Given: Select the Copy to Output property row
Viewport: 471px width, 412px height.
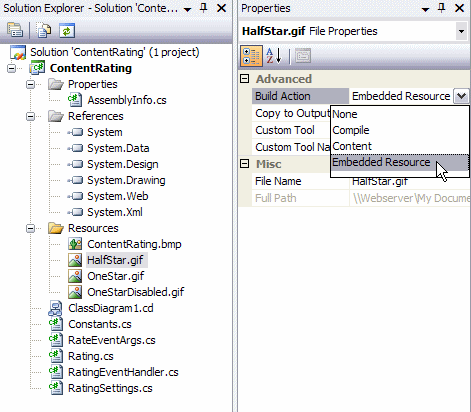Looking at the screenshot, I should click(x=293, y=113).
